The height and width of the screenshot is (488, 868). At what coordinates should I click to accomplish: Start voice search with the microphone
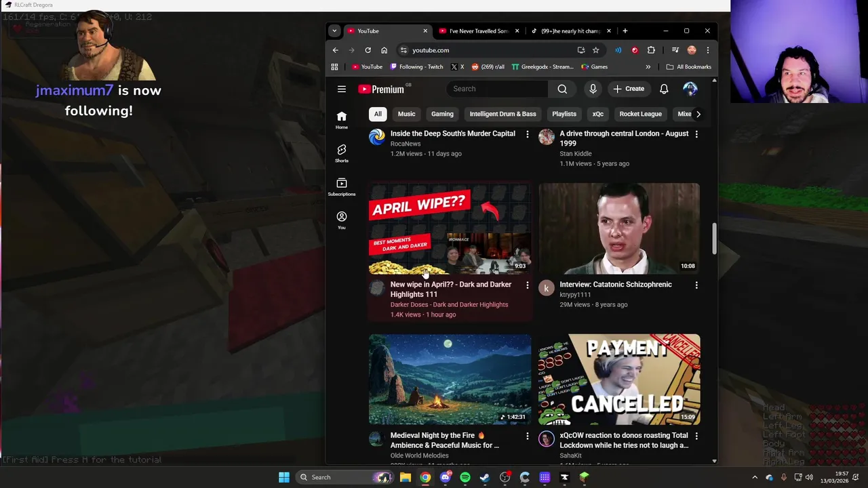pos(593,89)
